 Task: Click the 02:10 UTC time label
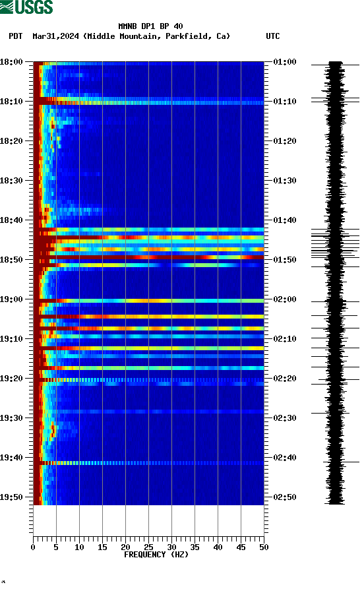tap(285, 339)
